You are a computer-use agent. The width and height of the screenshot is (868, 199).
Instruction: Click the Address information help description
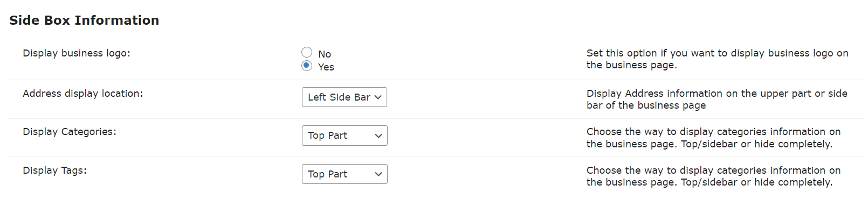point(717,99)
